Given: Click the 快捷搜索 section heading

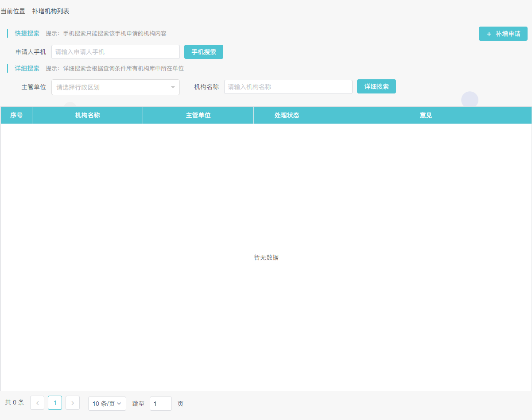Looking at the screenshot, I should coord(27,33).
